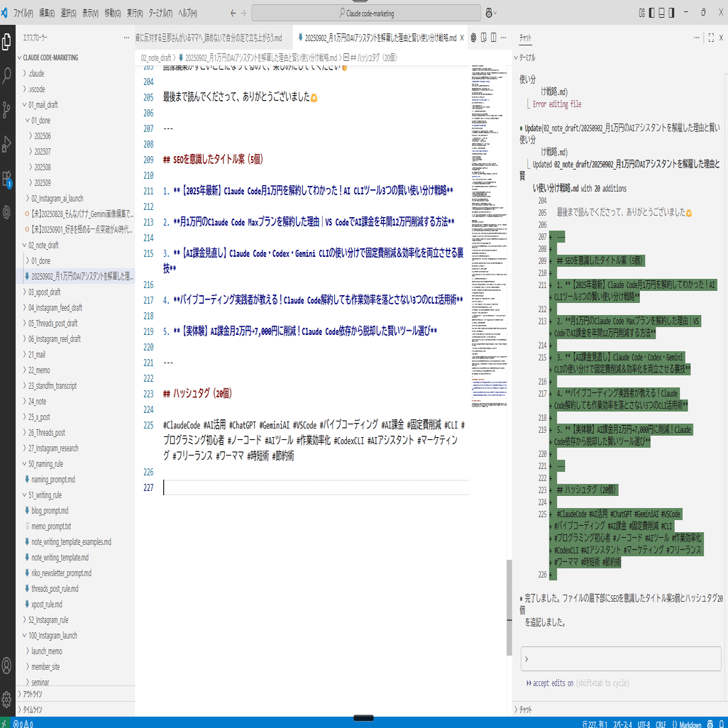Toggle the primary sidebar layout control
The width and height of the screenshot is (728, 728).
coord(652,12)
